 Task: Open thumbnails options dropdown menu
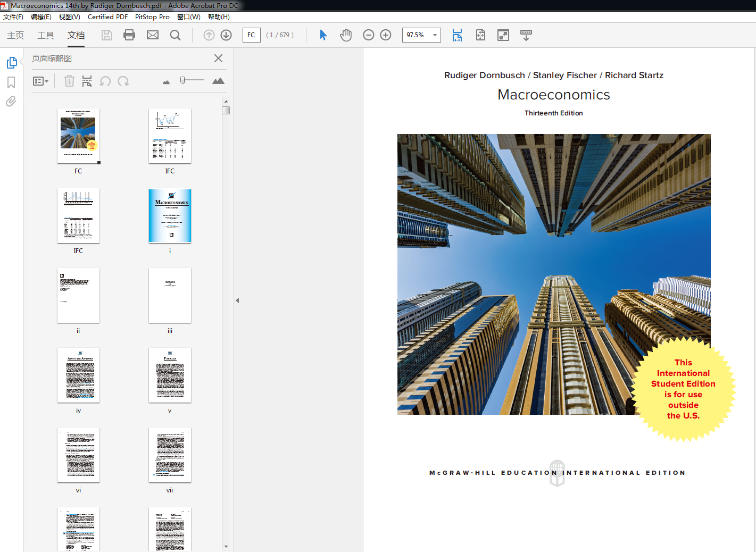coord(41,81)
